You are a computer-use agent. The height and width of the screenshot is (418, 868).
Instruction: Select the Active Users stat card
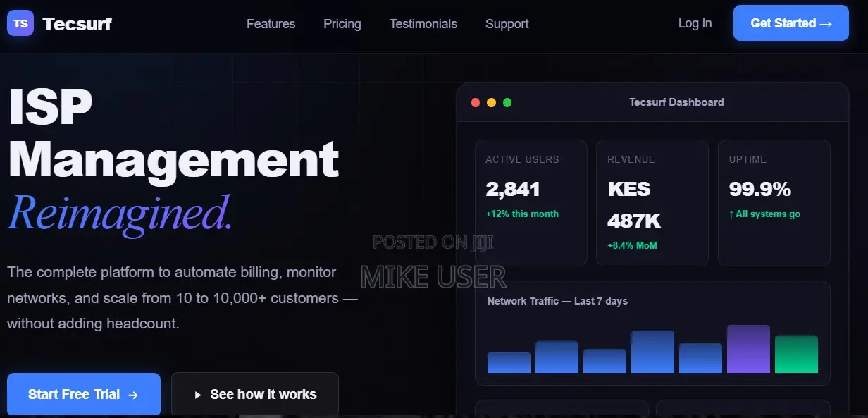click(531, 203)
